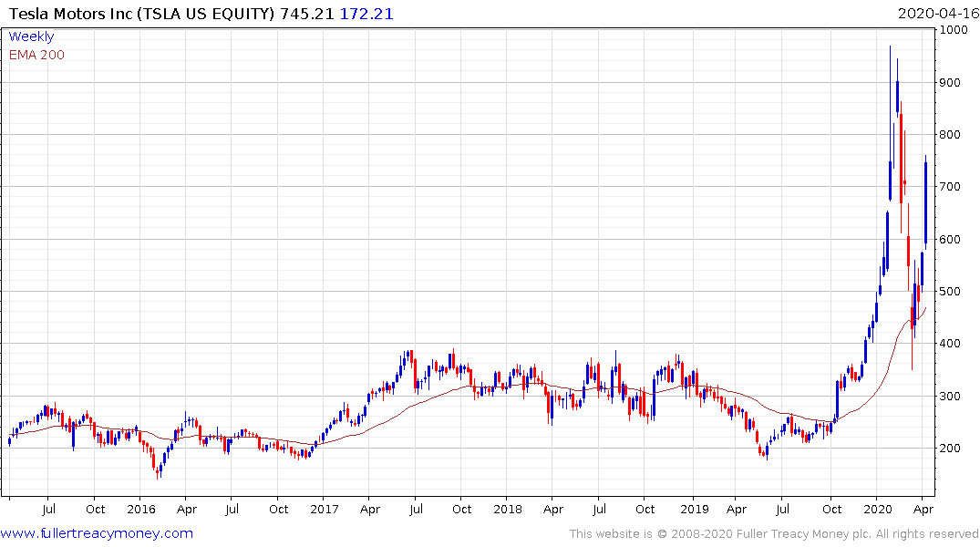Click the date 2020-04-16
The height and width of the screenshot is (547, 980).
[938, 14]
